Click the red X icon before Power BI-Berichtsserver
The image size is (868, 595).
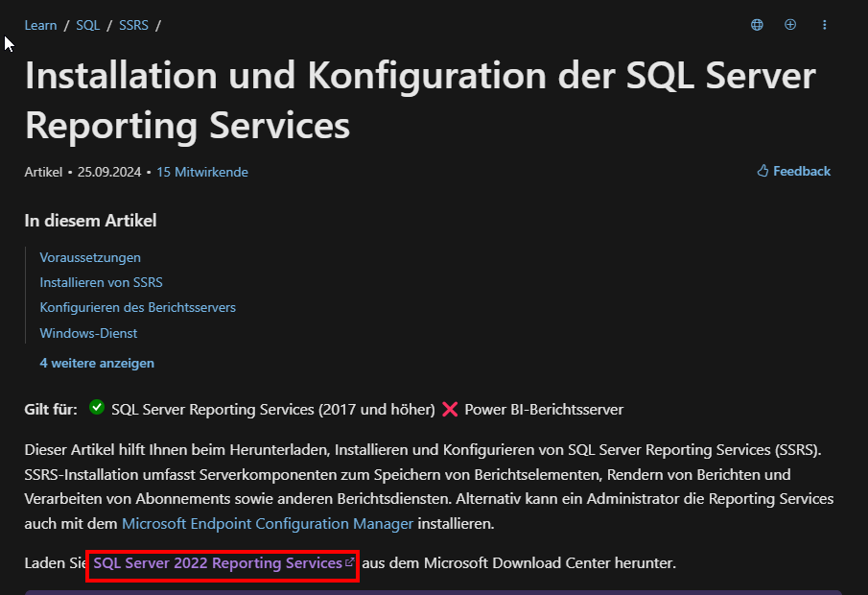tap(450, 410)
